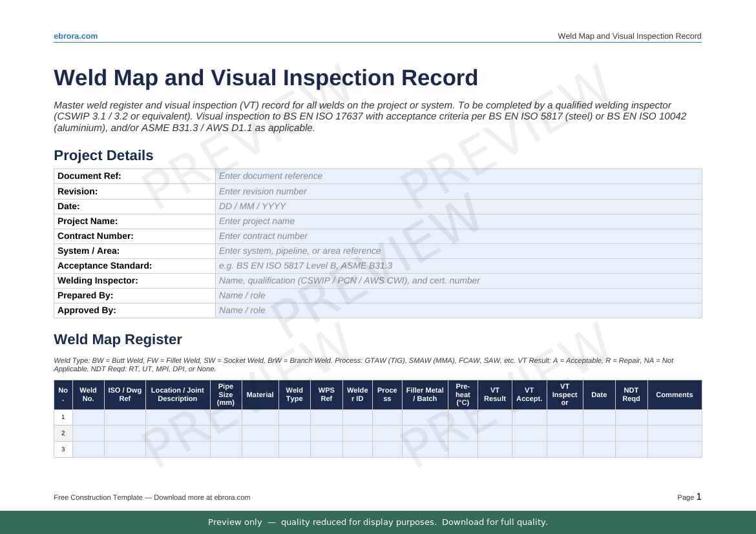Select row 1 Location / Joint Description cell
The width and height of the screenshot is (756, 534).
tap(177, 417)
